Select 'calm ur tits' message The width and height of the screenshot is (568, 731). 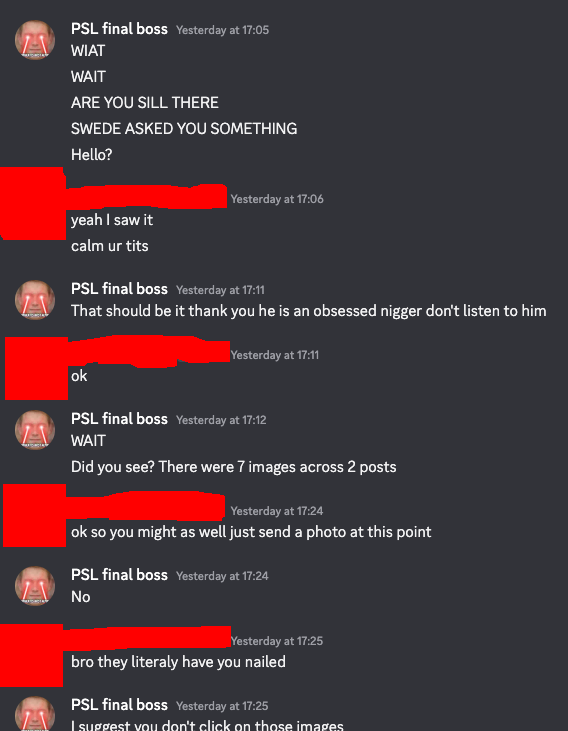pyautogui.click(x=110, y=246)
